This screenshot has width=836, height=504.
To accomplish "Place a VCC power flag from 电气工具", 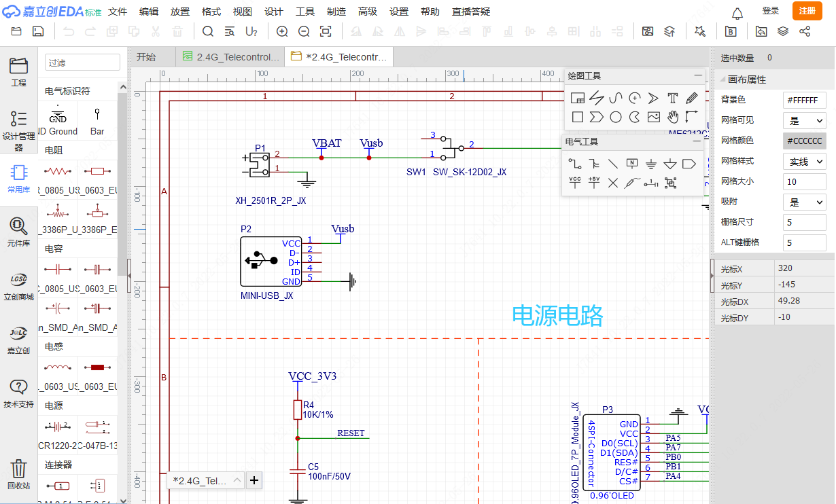I will tap(575, 183).
